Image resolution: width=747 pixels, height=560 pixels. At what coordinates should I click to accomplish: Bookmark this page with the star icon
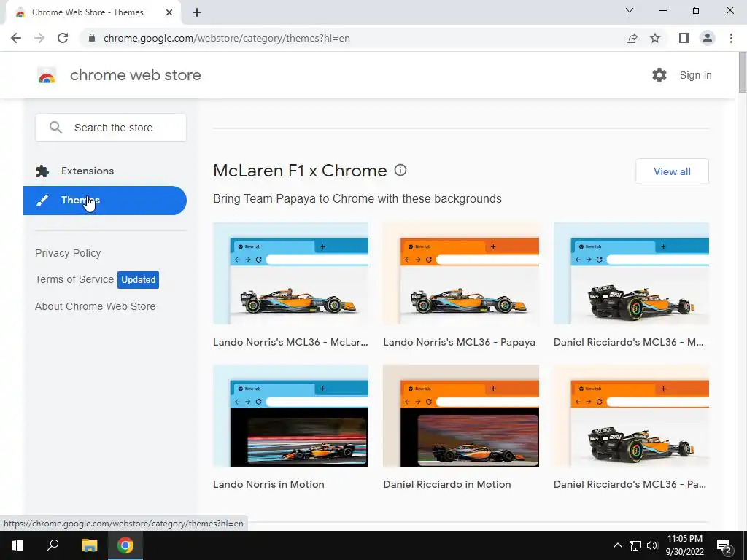655,38
